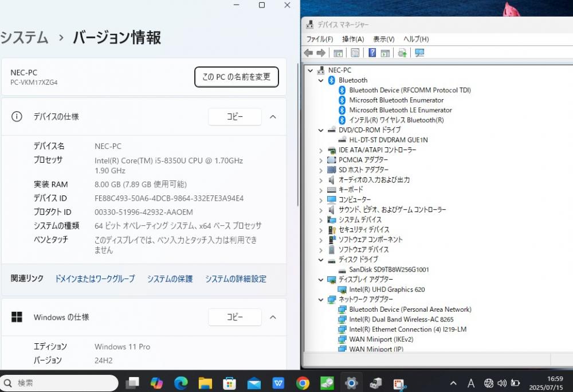Select Intel(R) UHD Graphics 620 adapter
Viewport: 573px width, 392px height.
[387, 290]
